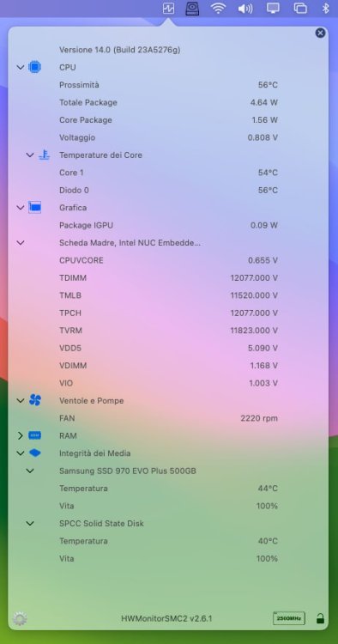Select the SPCC Solid State Disk label
Image resolution: width=338 pixels, height=644 pixels.
pyautogui.click(x=101, y=523)
